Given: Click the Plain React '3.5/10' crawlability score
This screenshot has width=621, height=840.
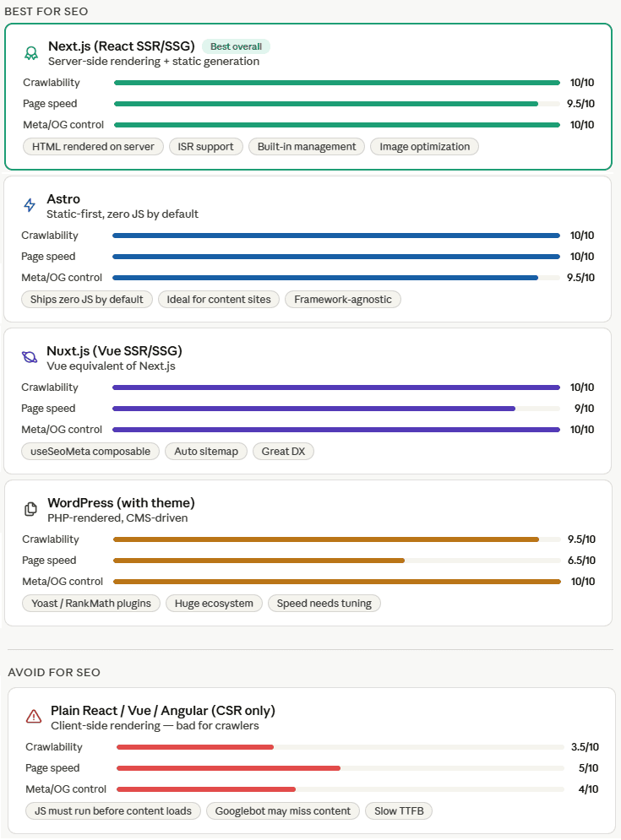Looking at the screenshot, I should click(585, 747).
